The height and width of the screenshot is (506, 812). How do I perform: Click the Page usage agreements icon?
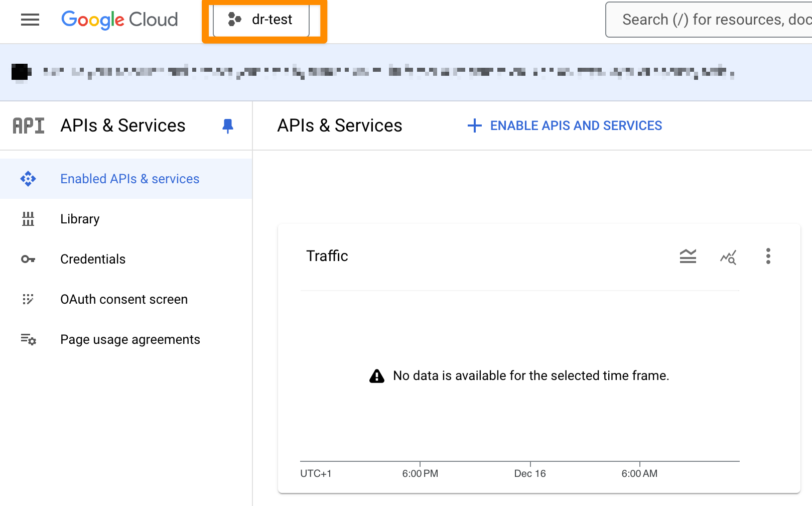(x=28, y=339)
